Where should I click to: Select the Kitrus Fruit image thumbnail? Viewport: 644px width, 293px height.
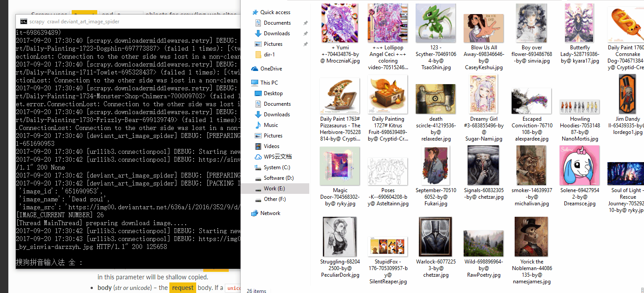click(x=388, y=95)
